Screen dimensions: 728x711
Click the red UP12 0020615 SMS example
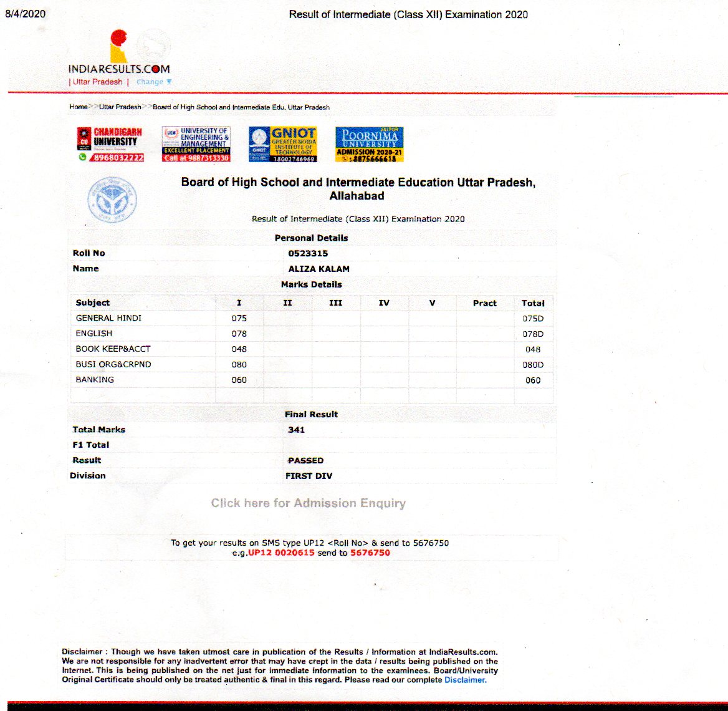coord(281,553)
